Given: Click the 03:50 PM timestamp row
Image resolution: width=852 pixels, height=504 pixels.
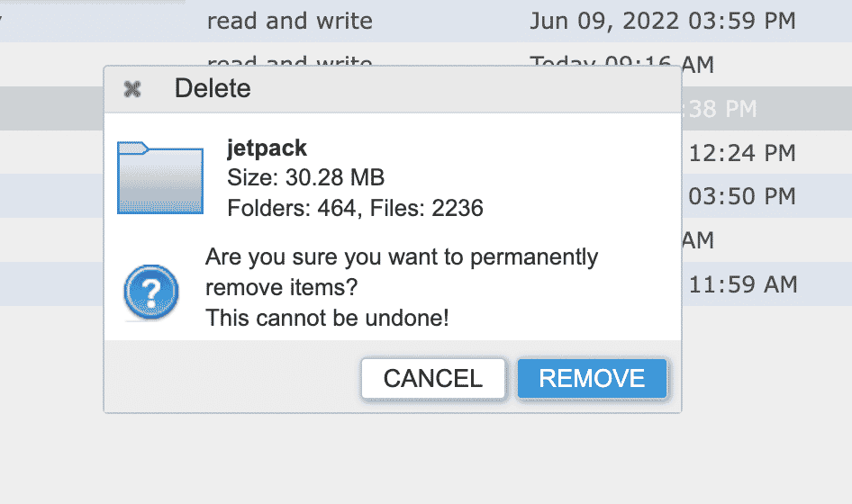Looking at the screenshot, I should pos(742,196).
